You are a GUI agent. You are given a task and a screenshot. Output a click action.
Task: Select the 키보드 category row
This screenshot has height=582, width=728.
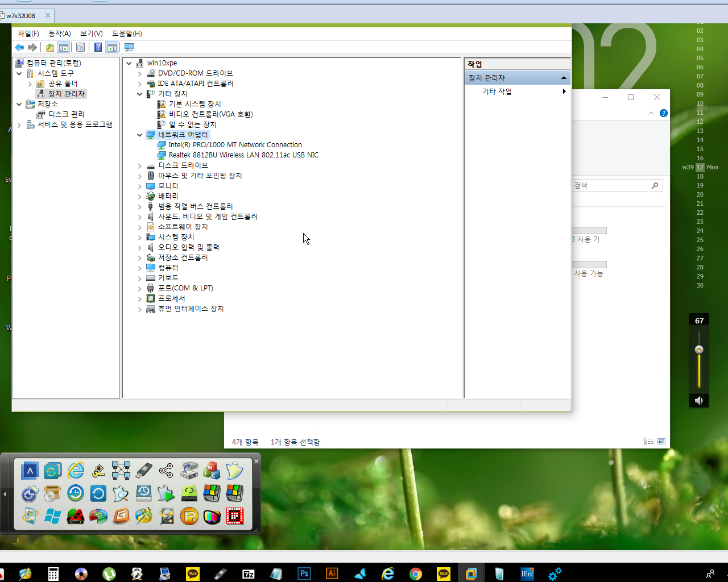coord(168,278)
